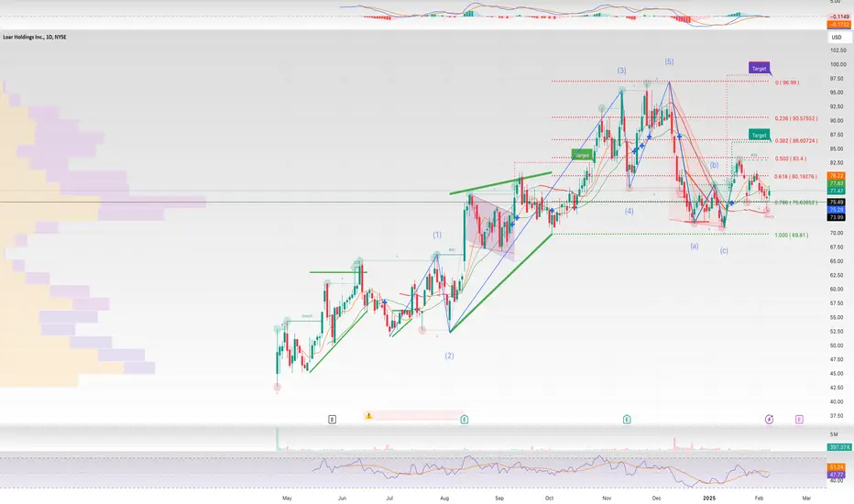The image size is (854, 504).
Task: Click the Aug label on time axis
Action: click(444, 498)
